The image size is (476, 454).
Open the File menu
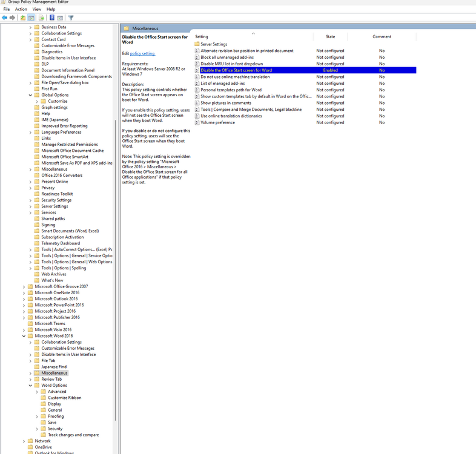click(x=7, y=10)
